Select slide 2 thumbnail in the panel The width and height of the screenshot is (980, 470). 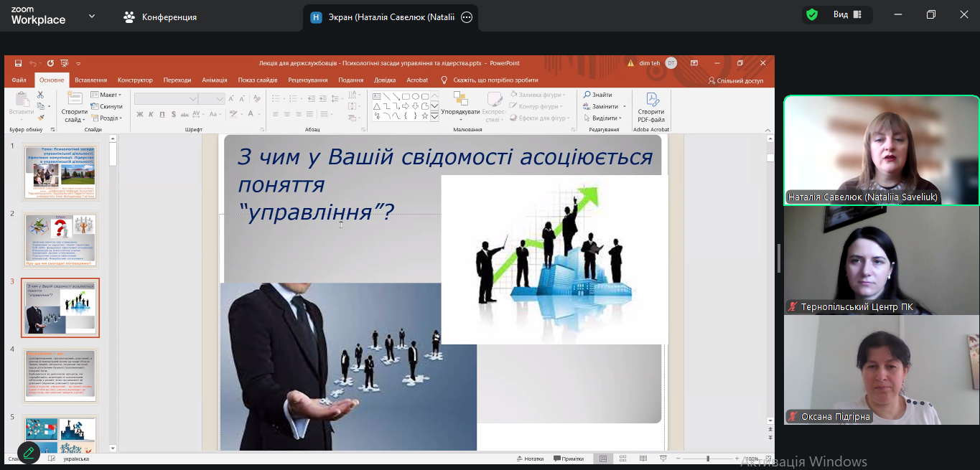click(60, 240)
